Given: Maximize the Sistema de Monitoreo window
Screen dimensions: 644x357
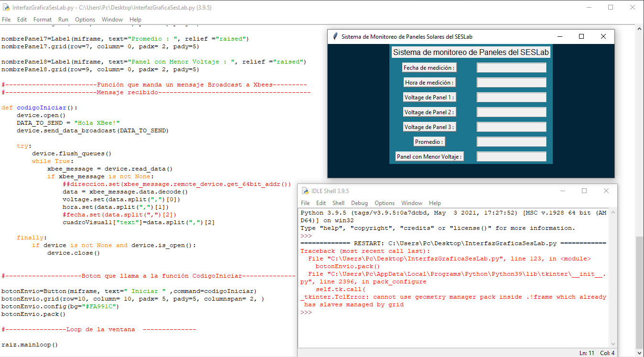Looking at the screenshot, I should (x=581, y=37).
